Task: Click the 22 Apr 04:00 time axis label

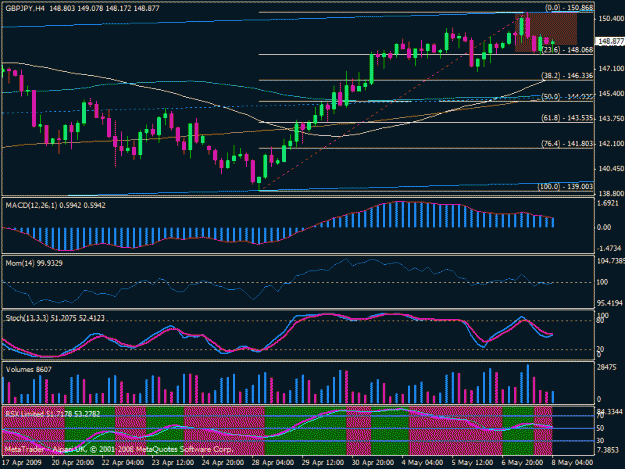Action: click(123, 463)
